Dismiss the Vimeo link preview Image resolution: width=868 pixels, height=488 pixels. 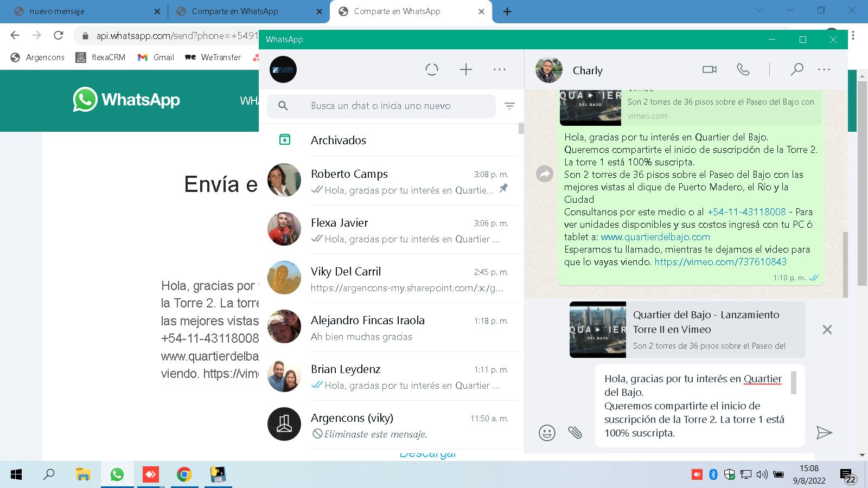click(827, 330)
